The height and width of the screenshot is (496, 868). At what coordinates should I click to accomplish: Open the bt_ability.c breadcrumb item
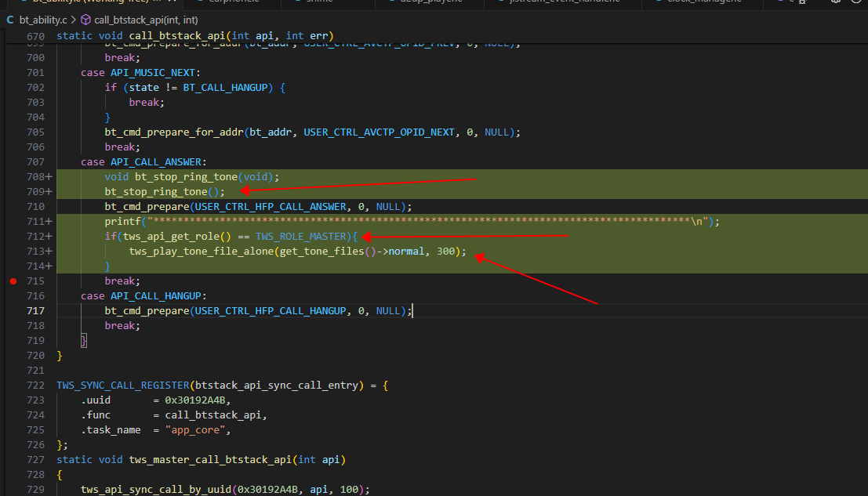pos(43,20)
